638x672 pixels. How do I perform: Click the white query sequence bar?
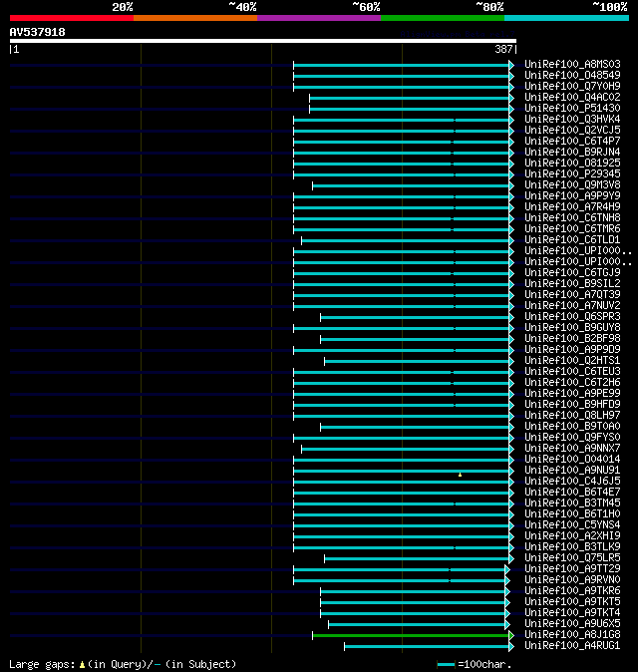pyautogui.click(x=263, y=41)
